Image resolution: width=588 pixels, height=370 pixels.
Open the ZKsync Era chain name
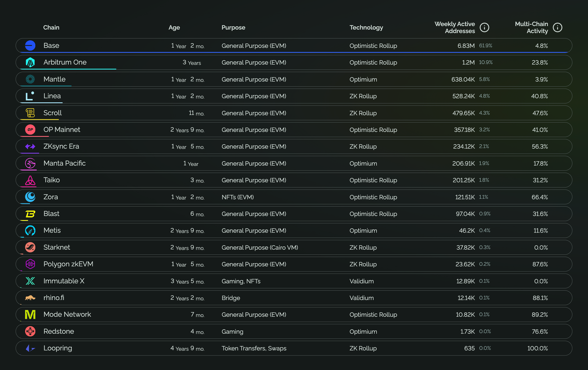point(61,146)
